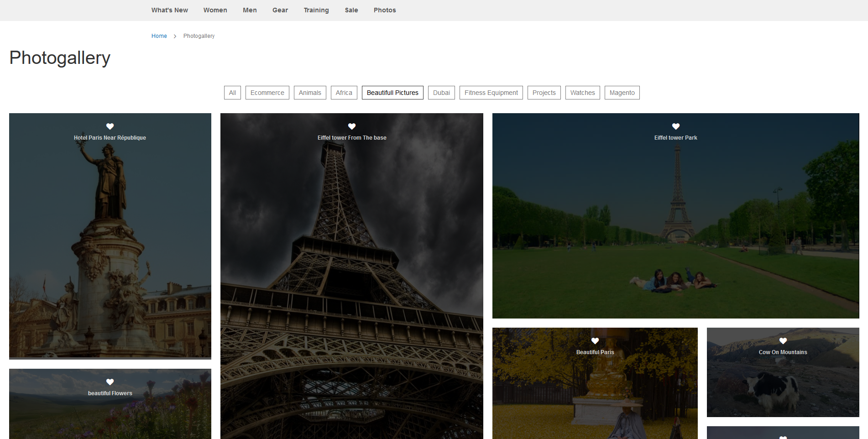868x439 pixels.
Task: Favorite the Eiffel tower Park photo
Action: (676, 126)
